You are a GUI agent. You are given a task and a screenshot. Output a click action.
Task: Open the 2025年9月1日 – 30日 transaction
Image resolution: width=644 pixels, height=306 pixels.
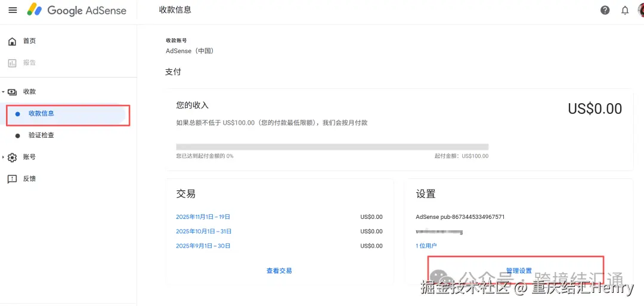(203, 246)
